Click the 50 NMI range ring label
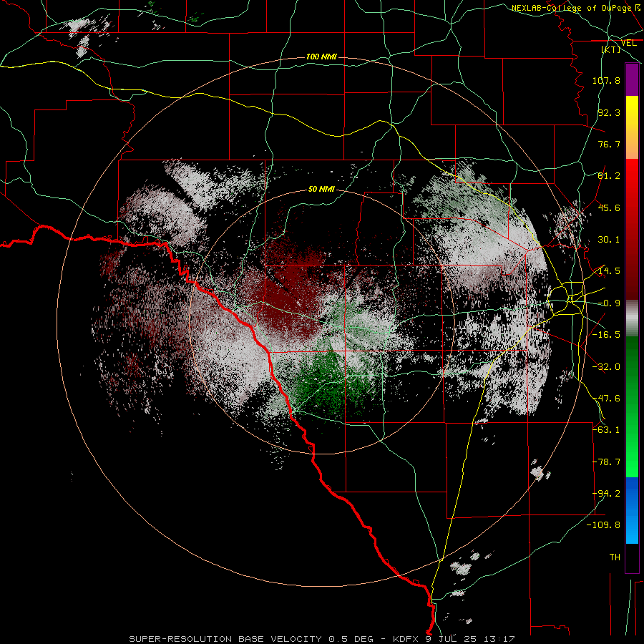The height and width of the screenshot is (644, 644). [321, 190]
